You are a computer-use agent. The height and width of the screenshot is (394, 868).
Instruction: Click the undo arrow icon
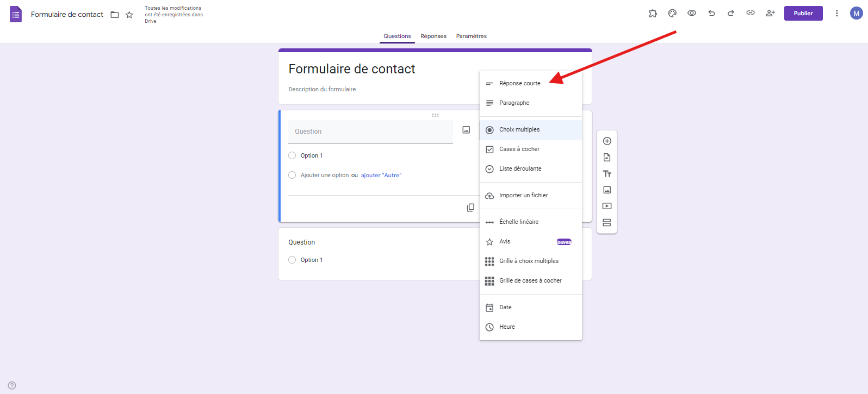coord(711,13)
